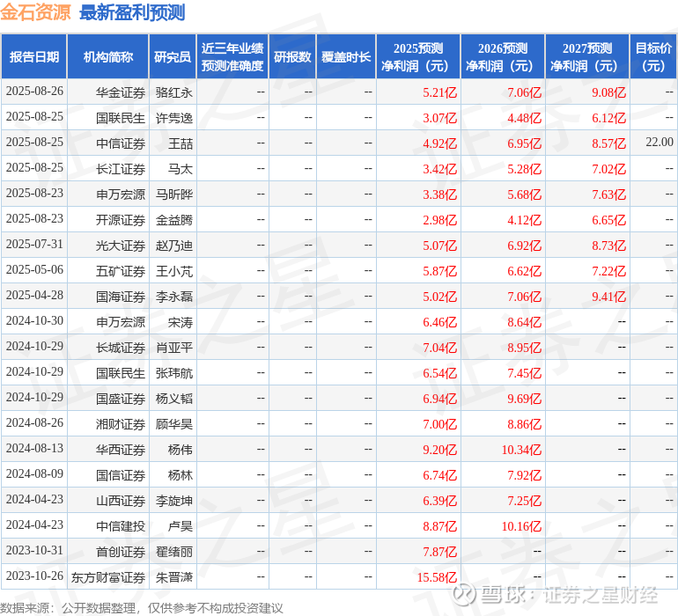Click the 9.41亿 profit value
678x616 pixels.
pos(608,297)
